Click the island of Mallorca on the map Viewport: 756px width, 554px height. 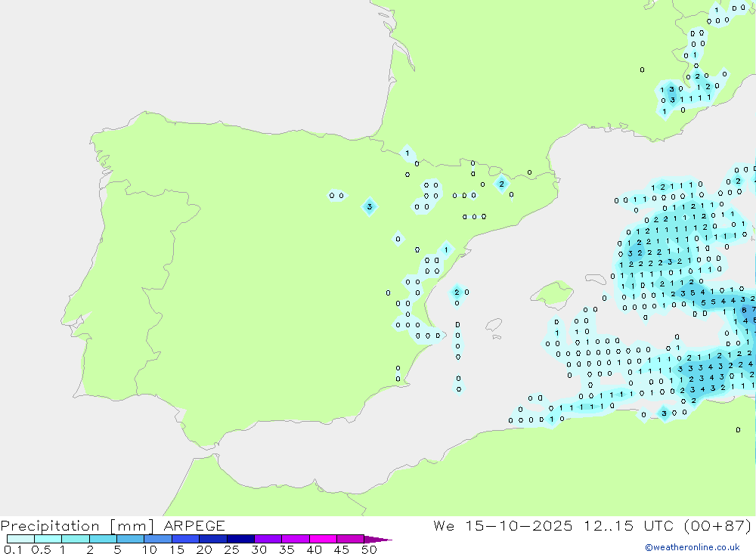coord(553,292)
